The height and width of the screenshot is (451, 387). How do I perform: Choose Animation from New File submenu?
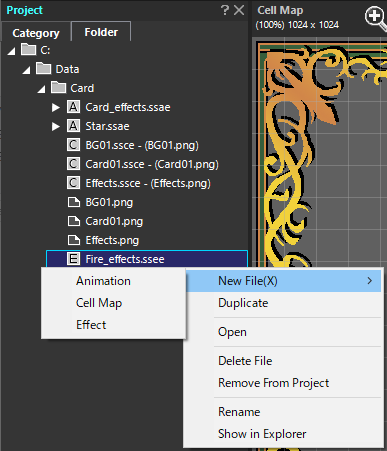(103, 281)
